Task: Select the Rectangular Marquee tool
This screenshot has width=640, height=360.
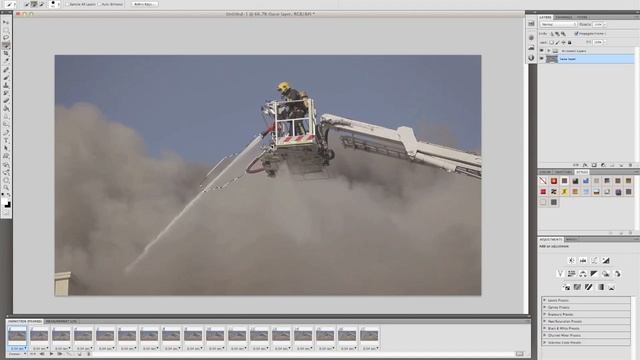Action: pyautogui.click(x=6, y=30)
